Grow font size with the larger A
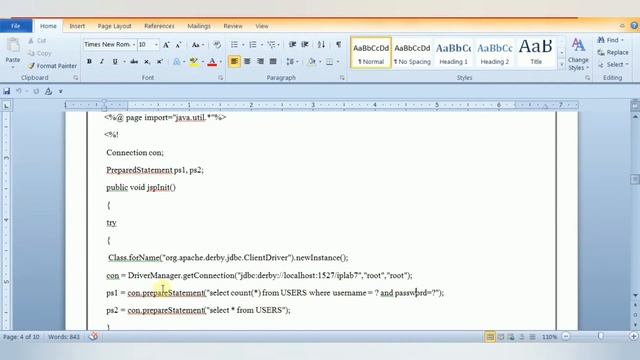The width and height of the screenshot is (640, 360). (166, 44)
